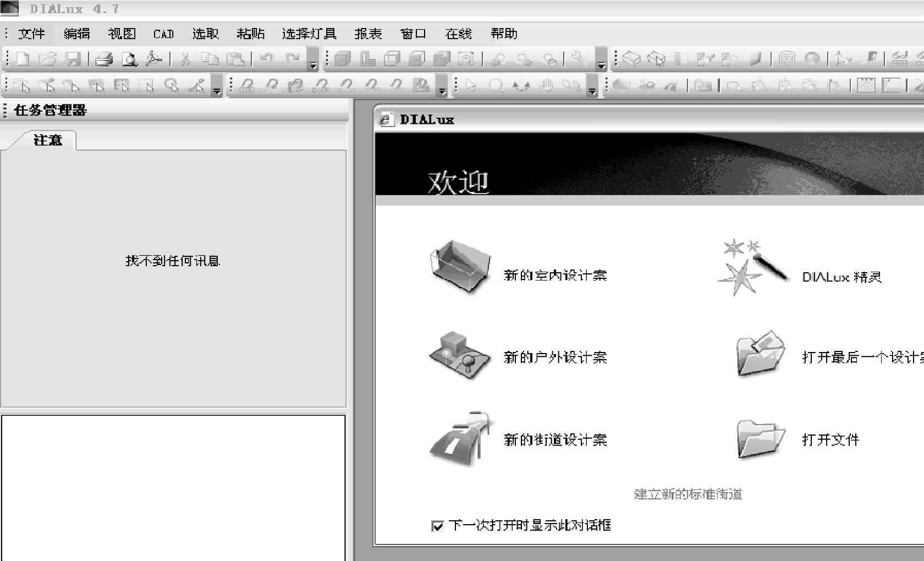924x561 pixels.
Task: Open the 选择灯具 menu
Action: click(x=309, y=34)
